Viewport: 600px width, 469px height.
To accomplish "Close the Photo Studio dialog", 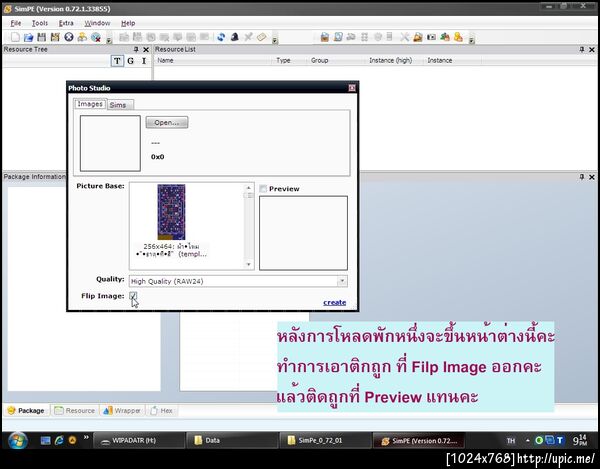I will [x=352, y=88].
